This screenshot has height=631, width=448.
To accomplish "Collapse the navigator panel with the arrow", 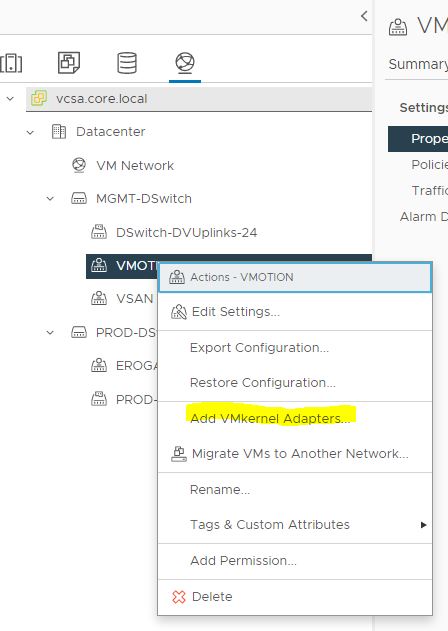I will click(x=364, y=16).
